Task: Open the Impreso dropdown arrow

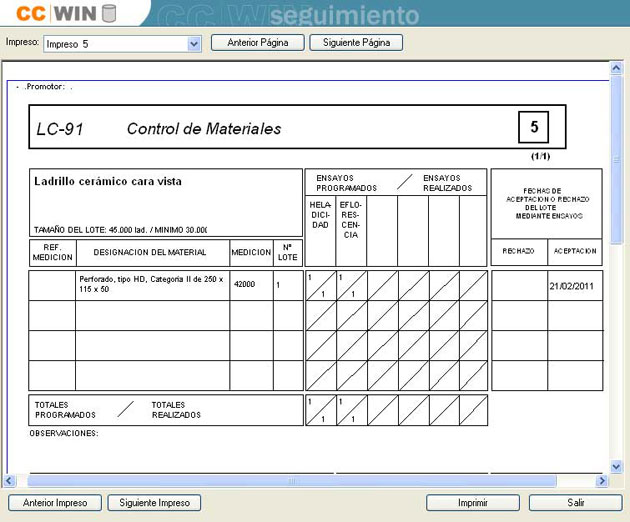Action: [x=194, y=44]
